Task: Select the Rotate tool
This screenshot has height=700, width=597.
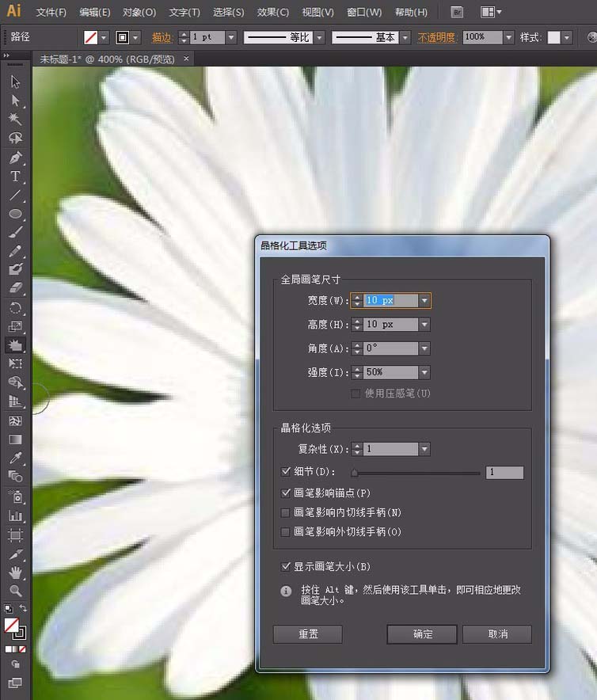Action: coord(15,307)
